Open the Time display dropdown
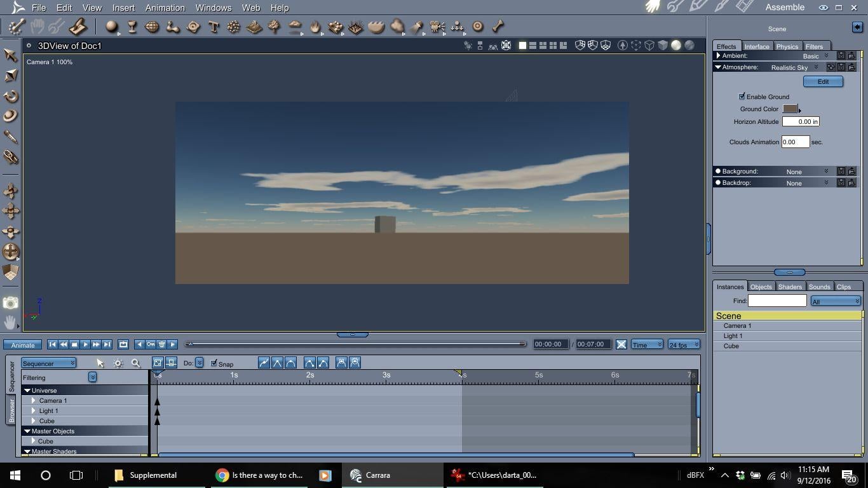 click(647, 344)
